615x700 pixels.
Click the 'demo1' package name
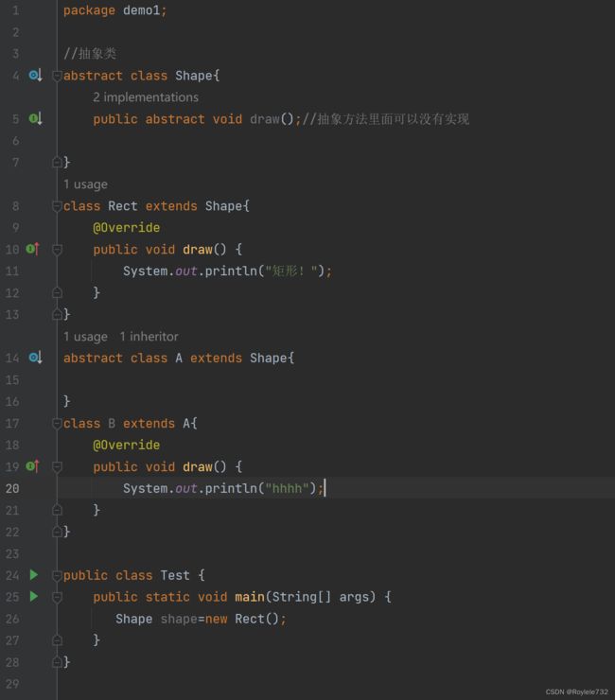coord(141,10)
